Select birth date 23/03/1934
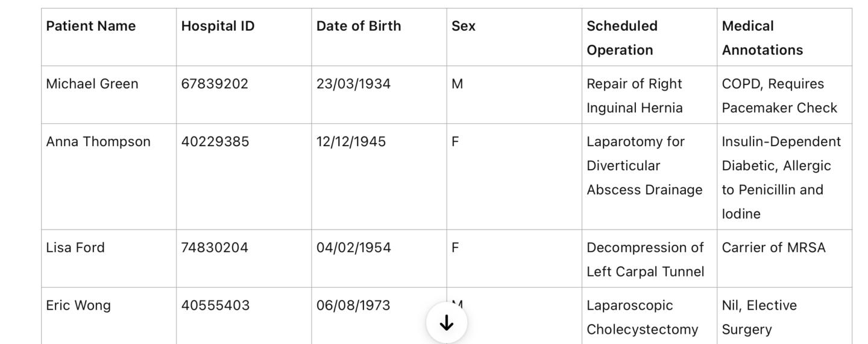This screenshot has width=868, height=344. [x=353, y=84]
